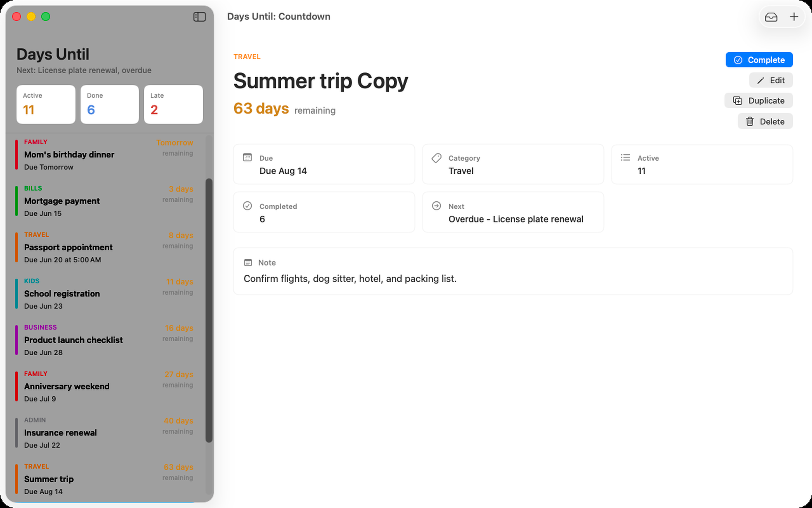Open Passport appointment countdown
The image size is (812, 508).
tap(105, 247)
